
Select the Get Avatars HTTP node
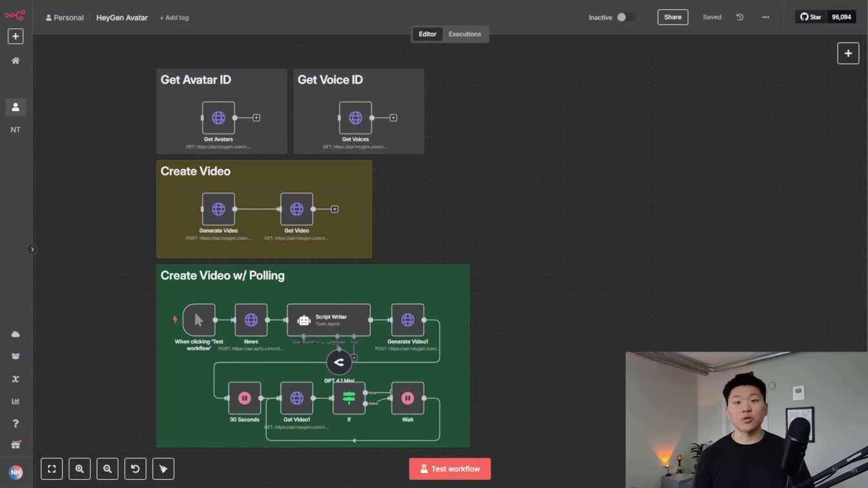pyautogui.click(x=218, y=118)
